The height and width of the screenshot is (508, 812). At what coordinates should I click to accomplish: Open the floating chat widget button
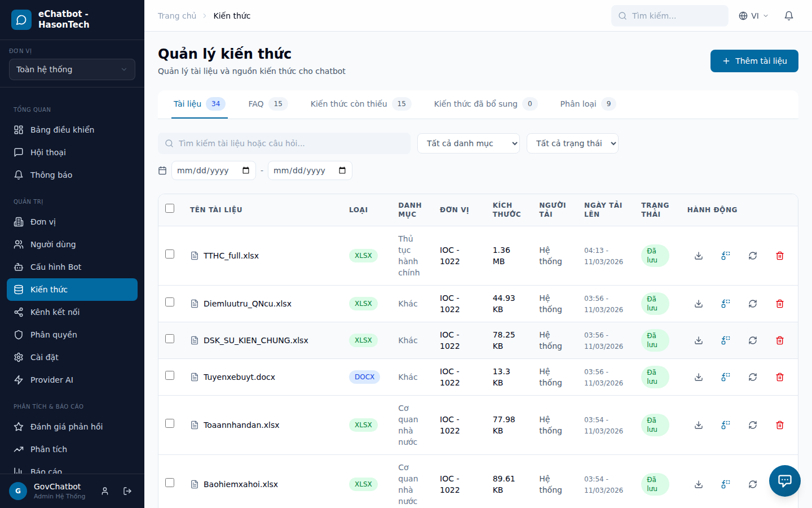[784, 480]
